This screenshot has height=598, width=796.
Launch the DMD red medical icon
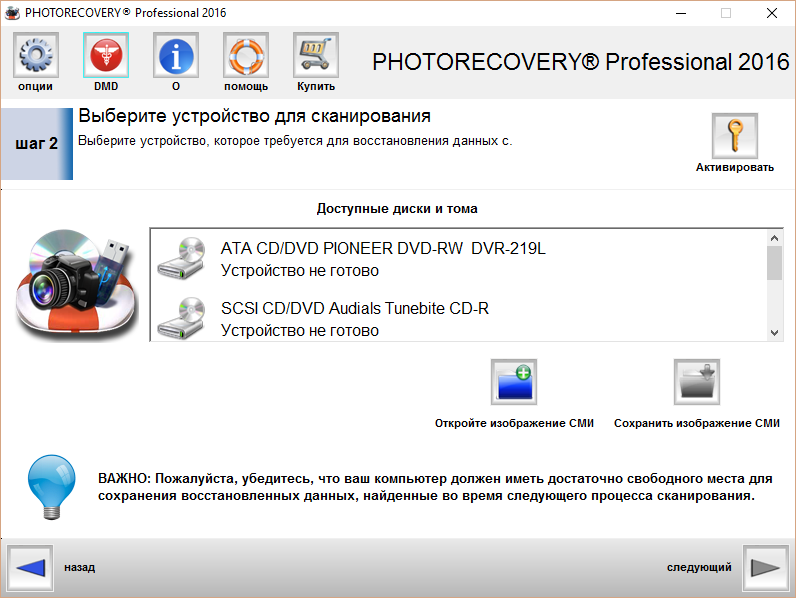click(106, 55)
